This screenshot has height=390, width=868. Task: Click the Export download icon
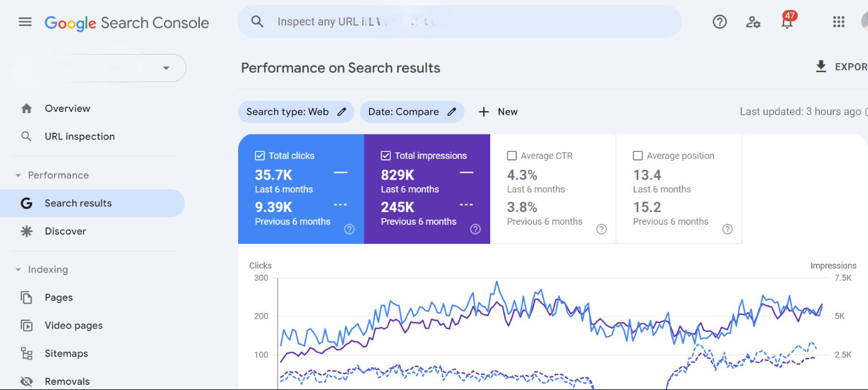pos(821,67)
